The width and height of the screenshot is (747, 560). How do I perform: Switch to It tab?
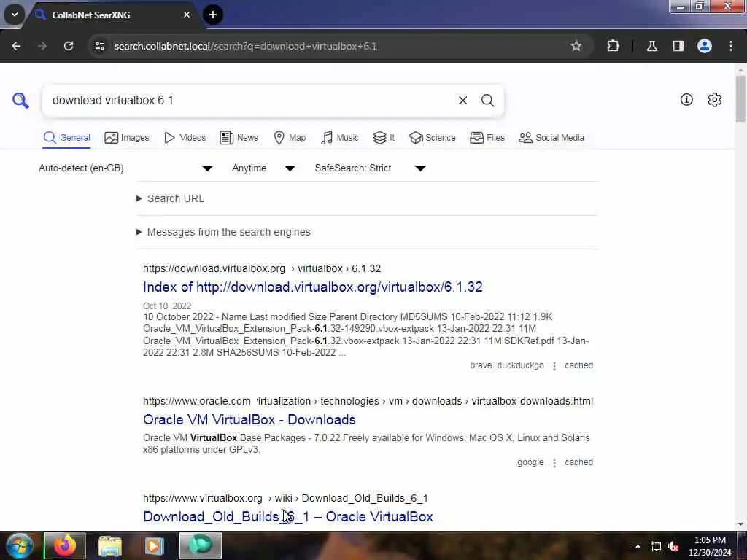(x=384, y=138)
